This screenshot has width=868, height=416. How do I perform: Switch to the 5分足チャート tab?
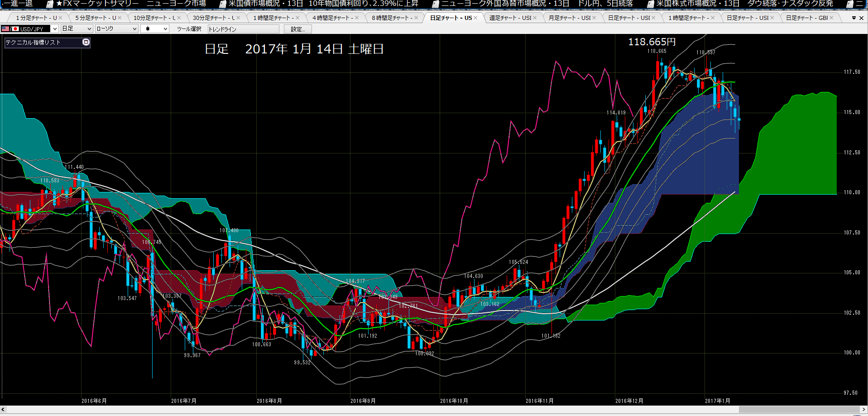[96, 18]
